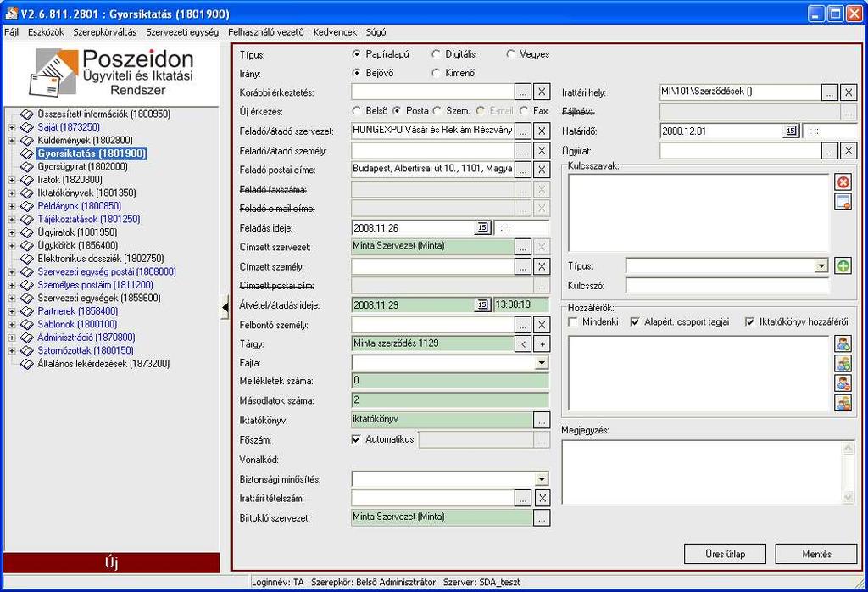The width and height of the screenshot is (868, 592).
Task: Click the Mentés button
Action: click(x=816, y=554)
